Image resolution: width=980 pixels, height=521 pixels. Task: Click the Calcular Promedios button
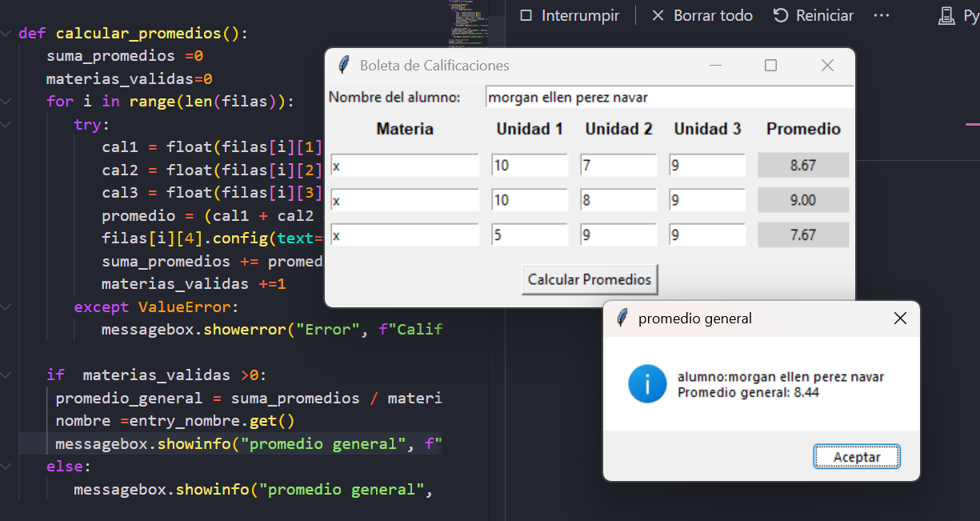590,279
